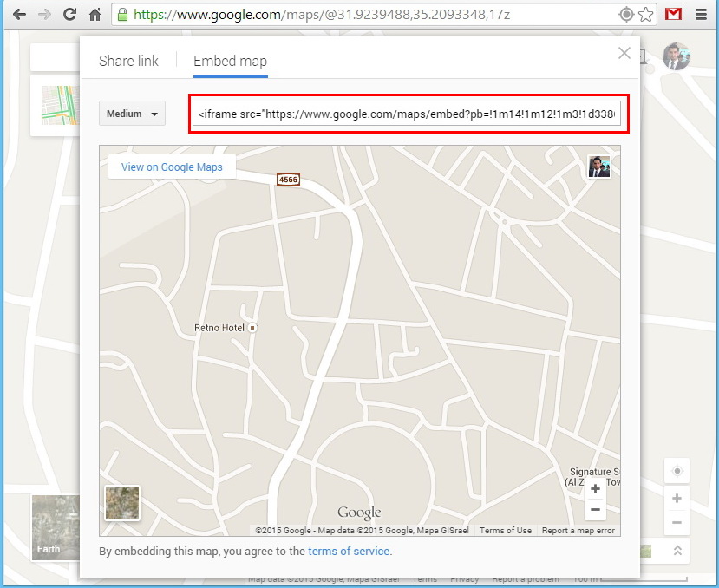
Task: Click the browser forward arrow
Action: tap(44, 15)
